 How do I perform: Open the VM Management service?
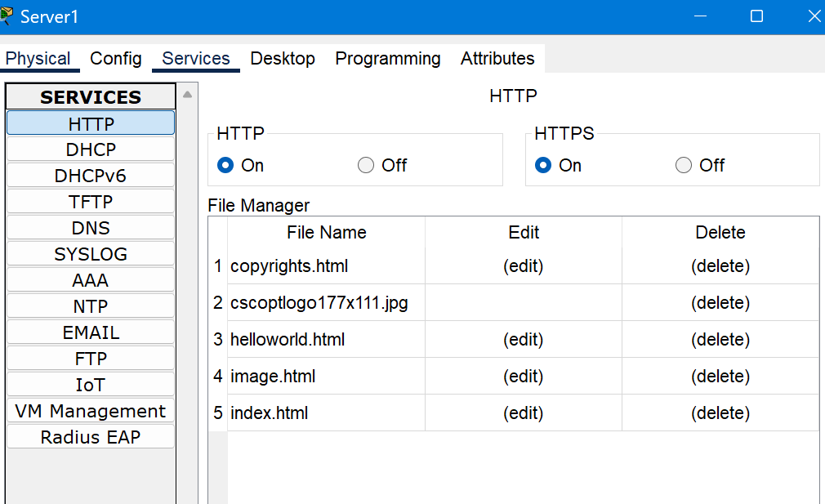pyautogui.click(x=91, y=411)
